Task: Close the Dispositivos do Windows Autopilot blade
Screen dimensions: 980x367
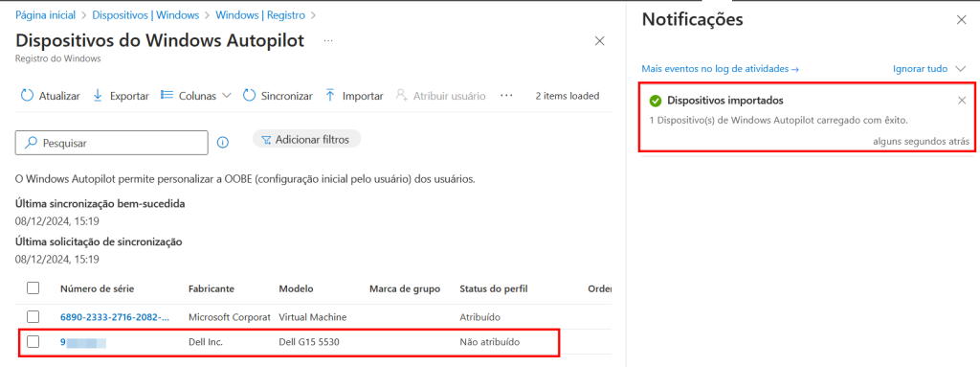Action: pos(599,40)
